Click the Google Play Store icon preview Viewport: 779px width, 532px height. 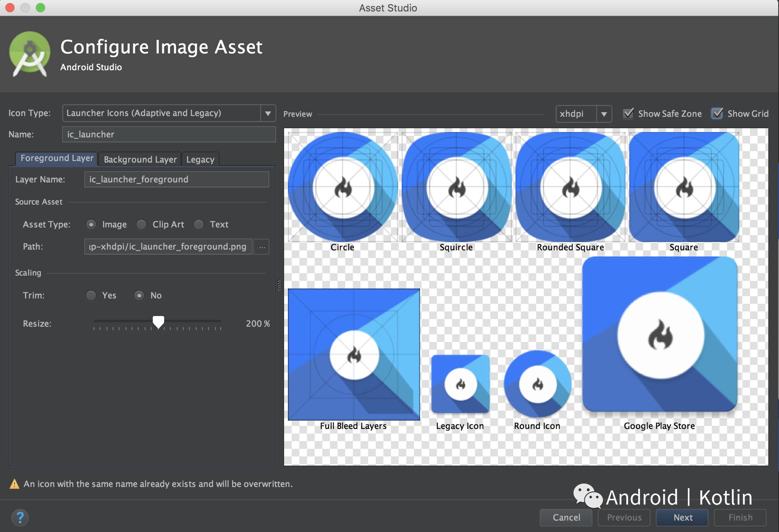659,334
